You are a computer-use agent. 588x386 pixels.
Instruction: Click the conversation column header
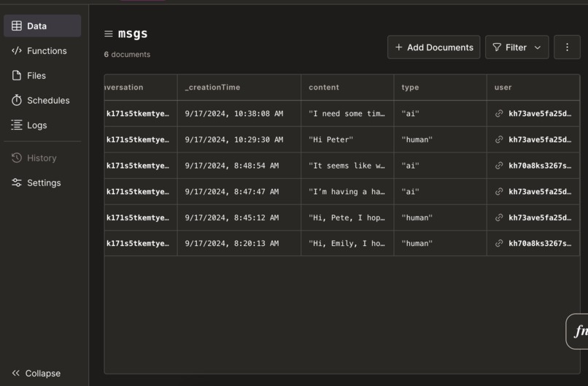click(x=141, y=87)
